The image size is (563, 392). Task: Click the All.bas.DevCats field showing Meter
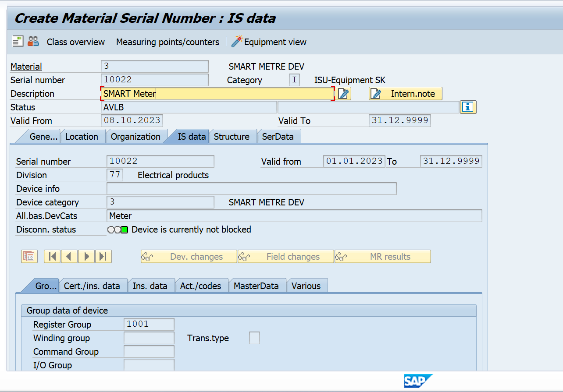pos(294,215)
